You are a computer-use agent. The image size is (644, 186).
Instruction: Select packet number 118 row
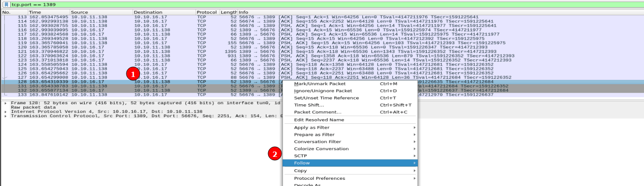coord(322,38)
